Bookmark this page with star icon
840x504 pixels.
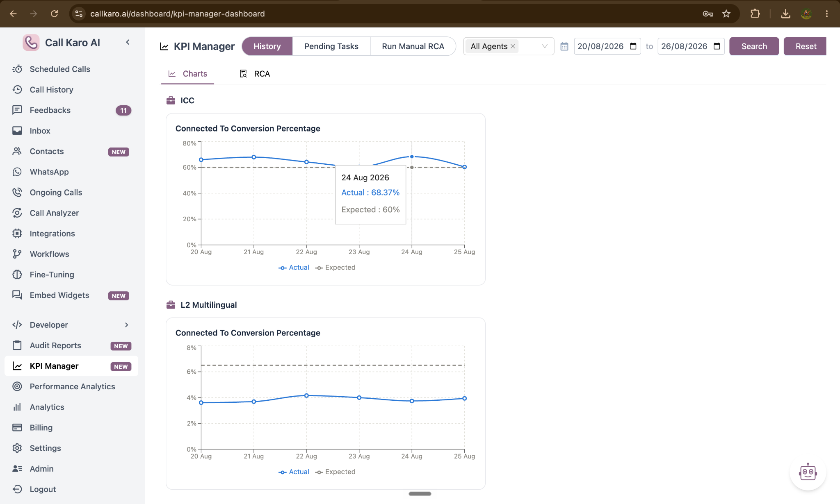726,14
